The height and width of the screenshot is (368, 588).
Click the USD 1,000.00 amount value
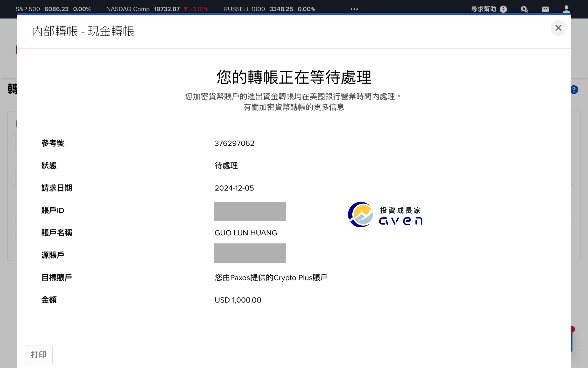pyautogui.click(x=238, y=300)
